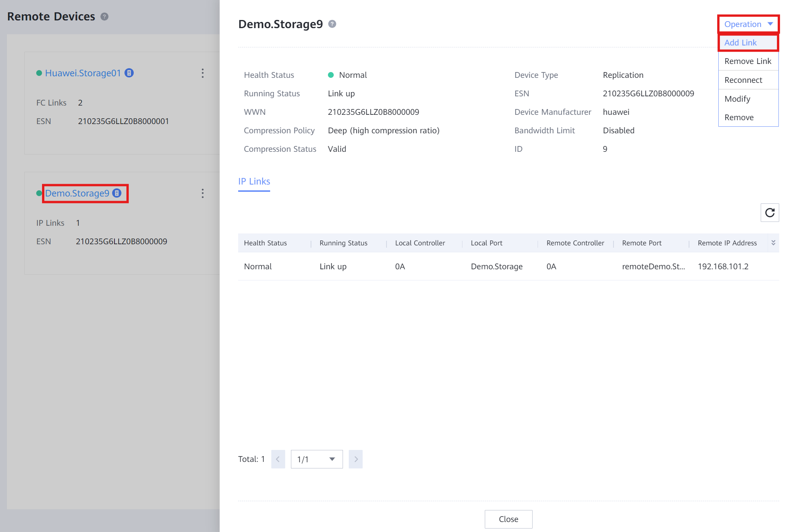
Task: Open the 1/1 page selector dropdown
Action: [x=317, y=459]
